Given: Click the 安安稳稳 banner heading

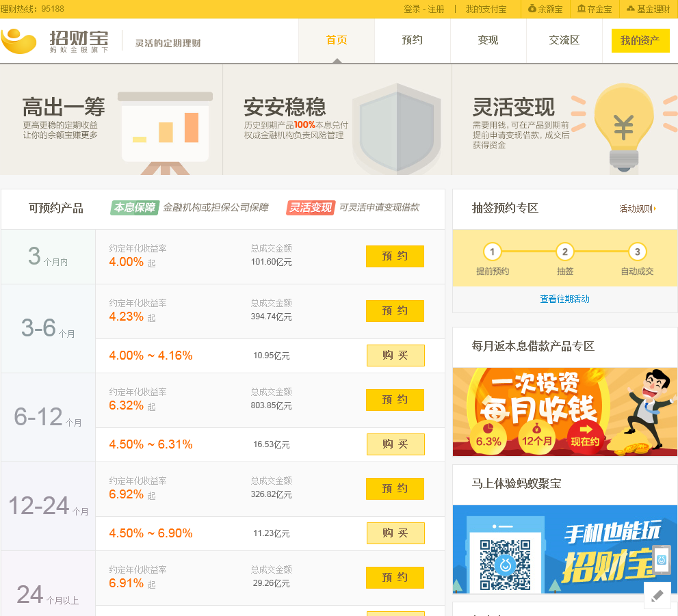Looking at the screenshot, I should point(285,107).
